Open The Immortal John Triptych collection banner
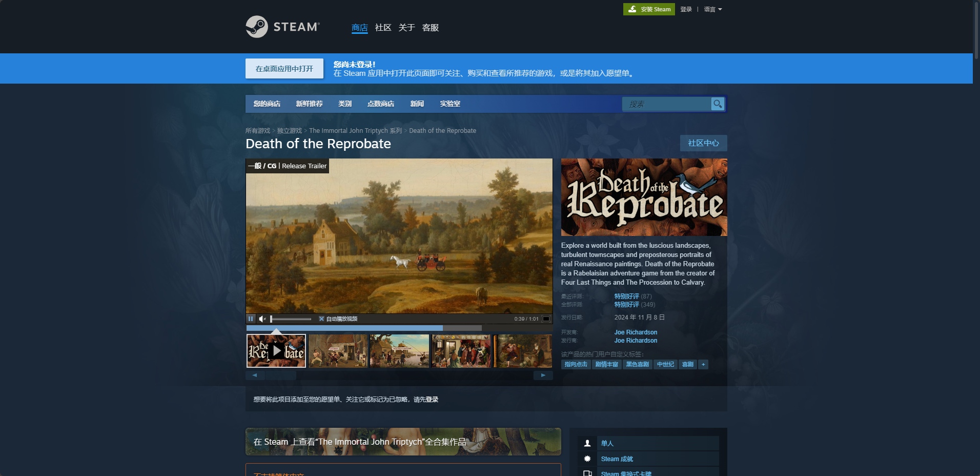The image size is (980, 476). (x=403, y=442)
